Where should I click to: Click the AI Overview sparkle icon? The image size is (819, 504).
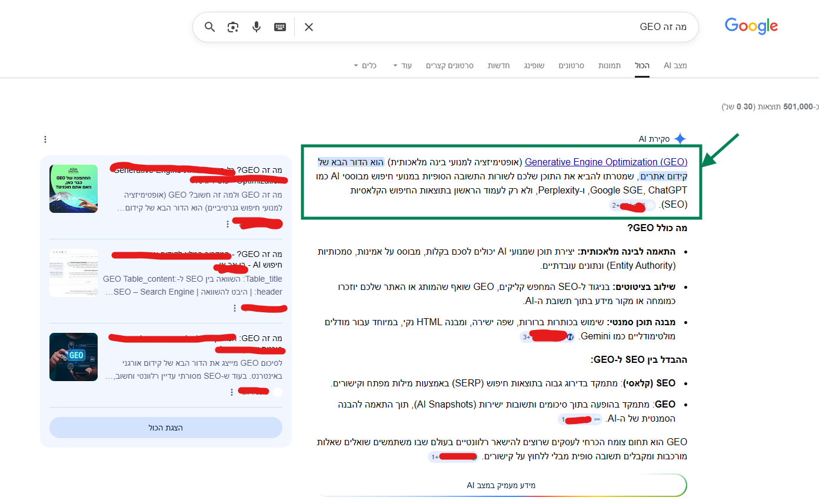(x=680, y=138)
